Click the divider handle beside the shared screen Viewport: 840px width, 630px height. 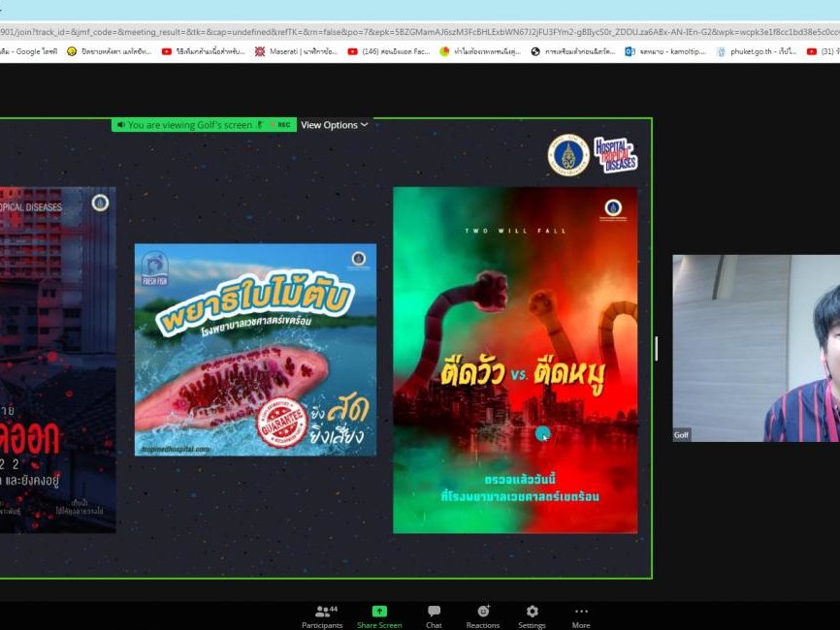[x=657, y=349]
